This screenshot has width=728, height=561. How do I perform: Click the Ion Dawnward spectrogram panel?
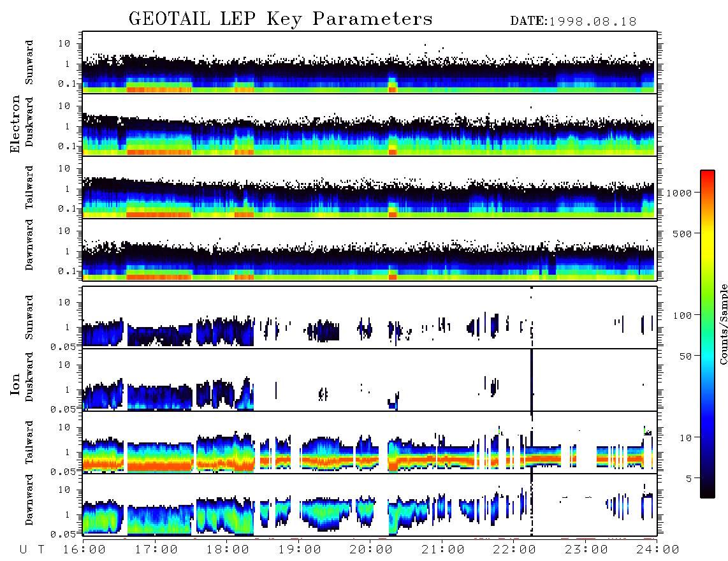[370, 505]
